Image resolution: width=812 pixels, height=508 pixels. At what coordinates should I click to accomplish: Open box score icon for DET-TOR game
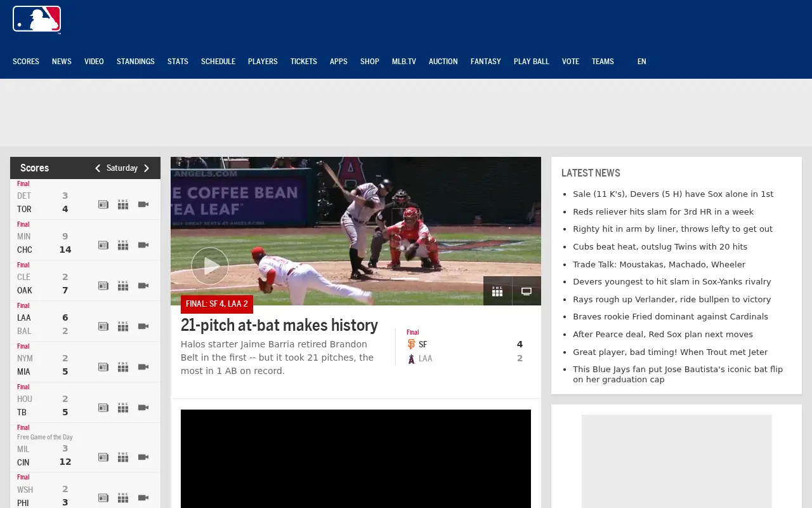pyautogui.click(x=123, y=204)
